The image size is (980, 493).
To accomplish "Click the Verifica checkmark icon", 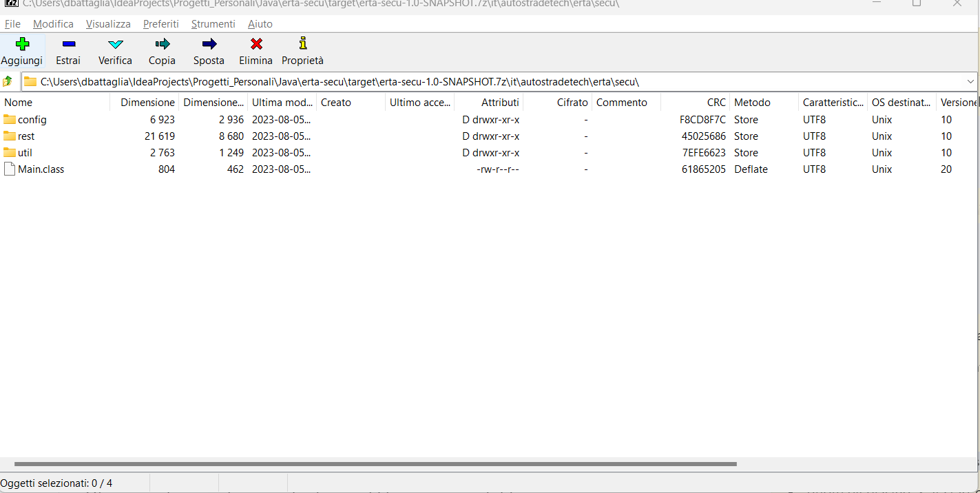I will tap(114, 45).
